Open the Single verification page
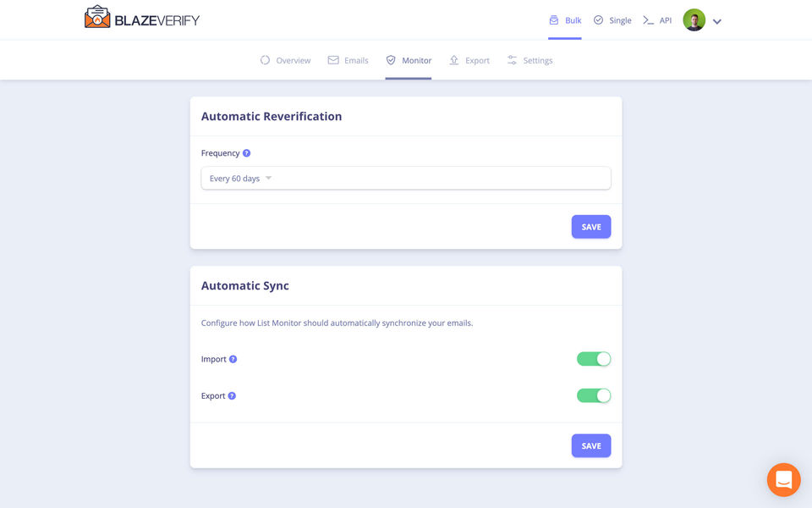The image size is (812, 508). coord(612,20)
